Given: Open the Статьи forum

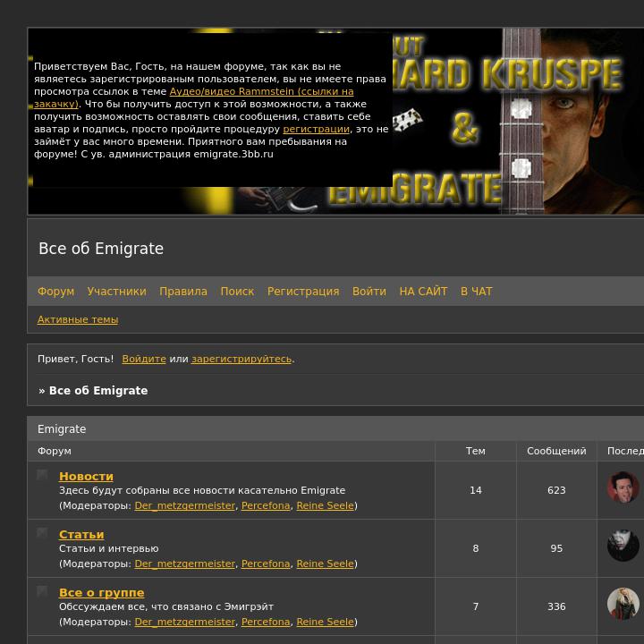Looking at the screenshot, I should coord(81,534).
